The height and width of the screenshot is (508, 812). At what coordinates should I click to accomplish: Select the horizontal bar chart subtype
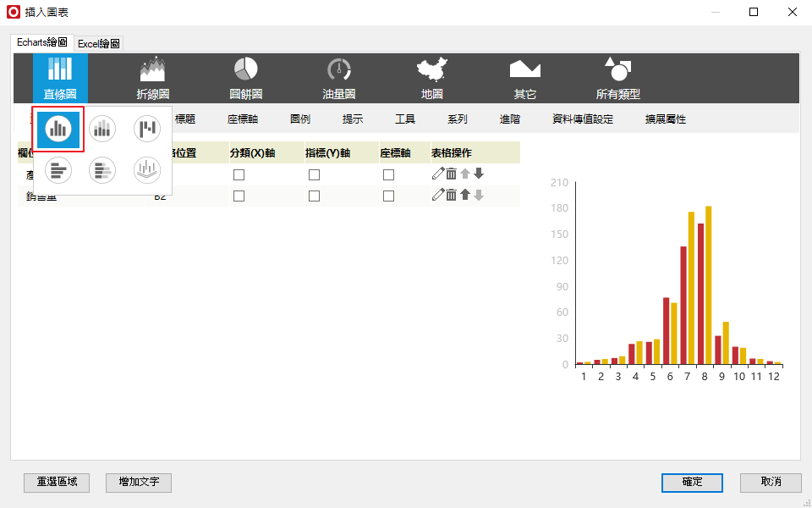58,171
